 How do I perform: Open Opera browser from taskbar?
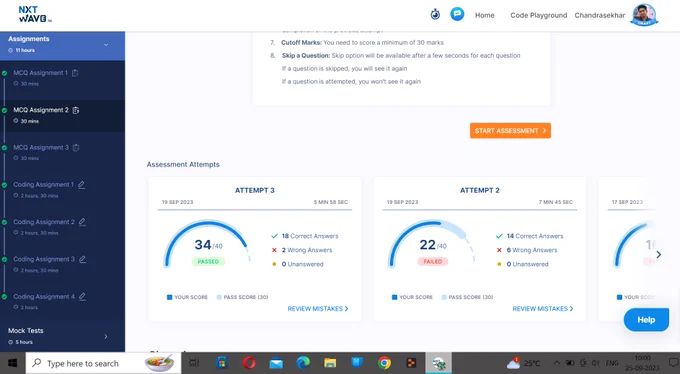click(249, 363)
